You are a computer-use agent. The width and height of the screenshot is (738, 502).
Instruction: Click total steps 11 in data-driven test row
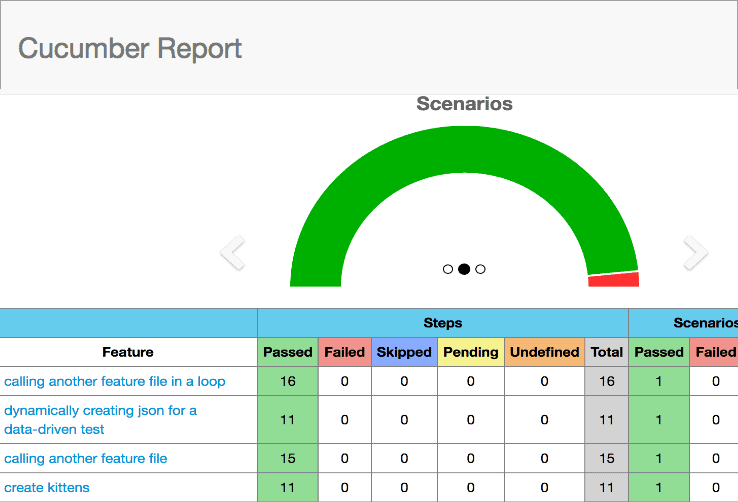pyautogui.click(x=607, y=420)
